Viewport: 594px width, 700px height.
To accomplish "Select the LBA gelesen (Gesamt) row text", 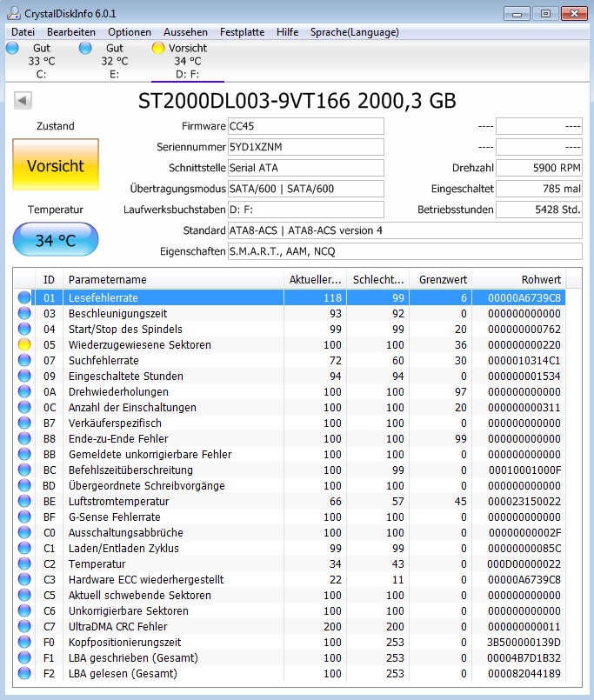I will [123, 673].
